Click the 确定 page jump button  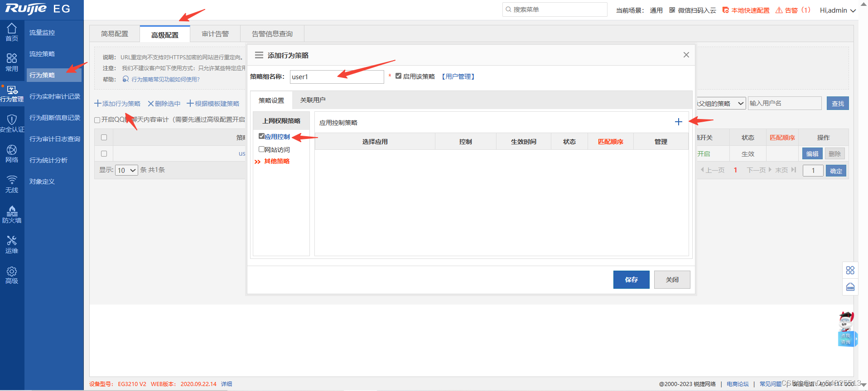tap(836, 171)
